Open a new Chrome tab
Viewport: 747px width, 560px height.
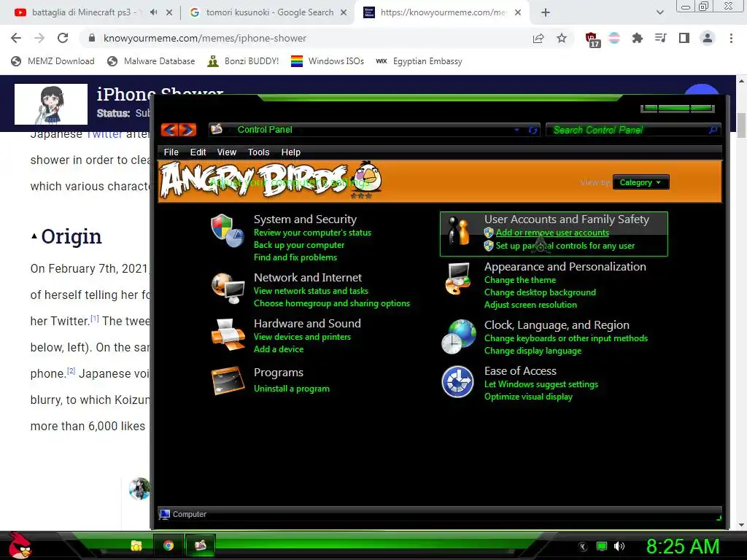click(546, 12)
